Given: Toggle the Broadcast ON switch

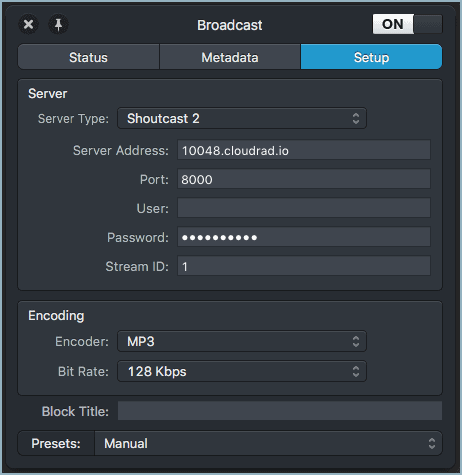Looking at the screenshot, I should 407,24.
